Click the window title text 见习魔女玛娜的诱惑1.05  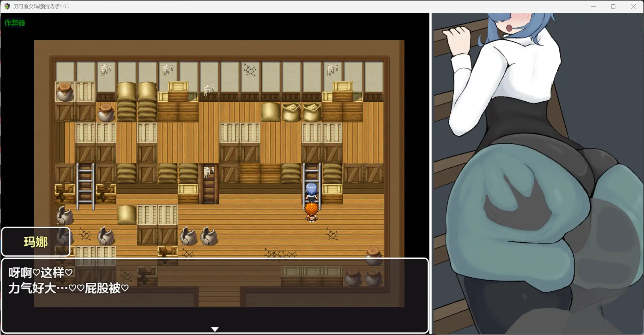click(x=41, y=6)
